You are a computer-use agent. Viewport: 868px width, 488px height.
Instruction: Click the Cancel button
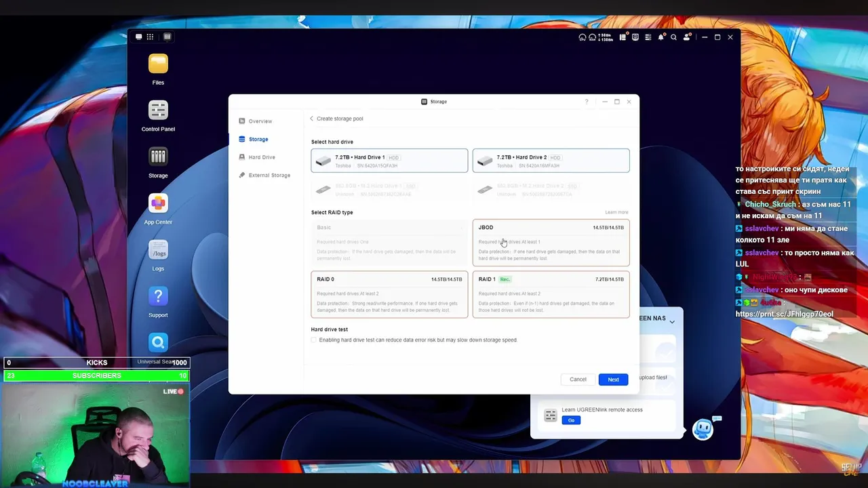tap(578, 380)
